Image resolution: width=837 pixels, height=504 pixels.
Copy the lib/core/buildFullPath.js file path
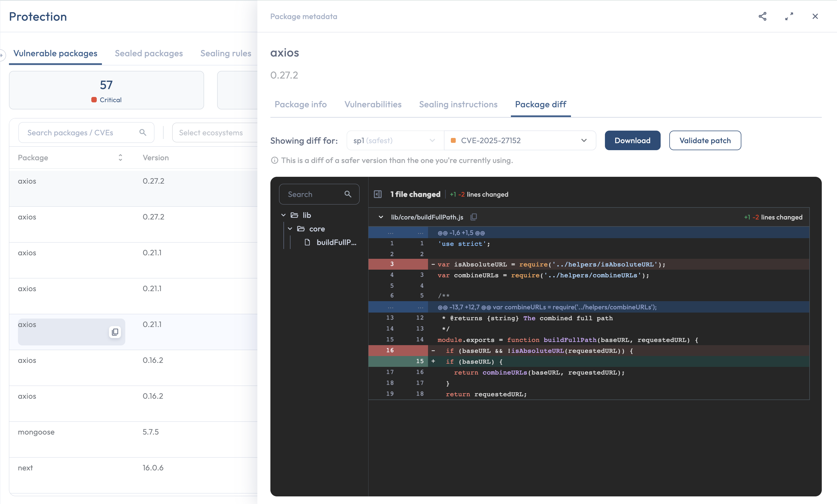tap(473, 217)
